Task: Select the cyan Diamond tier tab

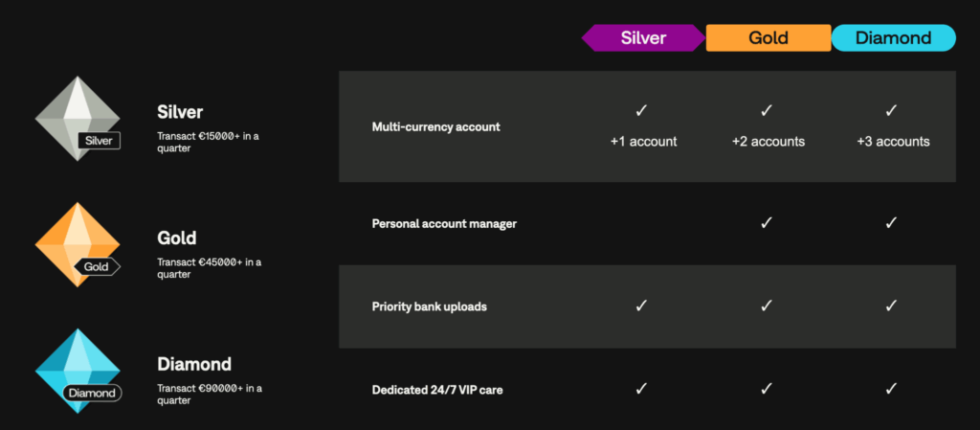Action: (x=893, y=37)
